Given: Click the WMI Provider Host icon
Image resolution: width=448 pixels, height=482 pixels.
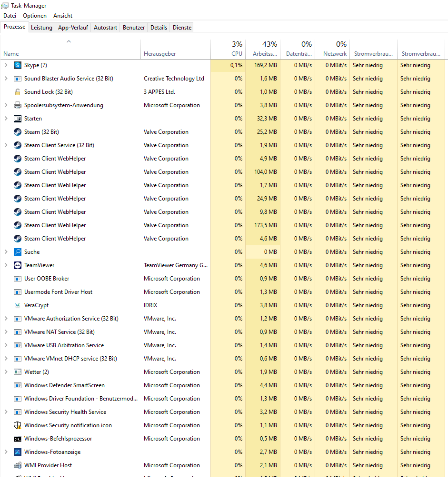Looking at the screenshot, I should click(18, 465).
